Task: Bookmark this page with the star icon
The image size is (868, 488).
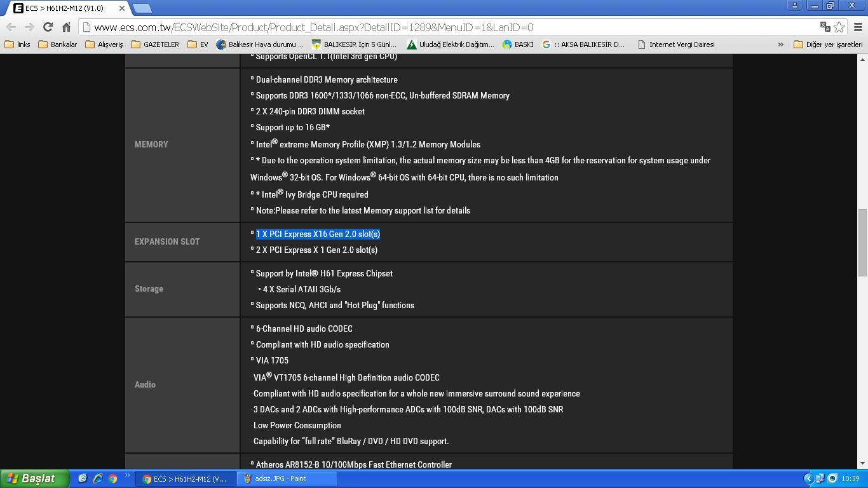Action: coord(839,27)
